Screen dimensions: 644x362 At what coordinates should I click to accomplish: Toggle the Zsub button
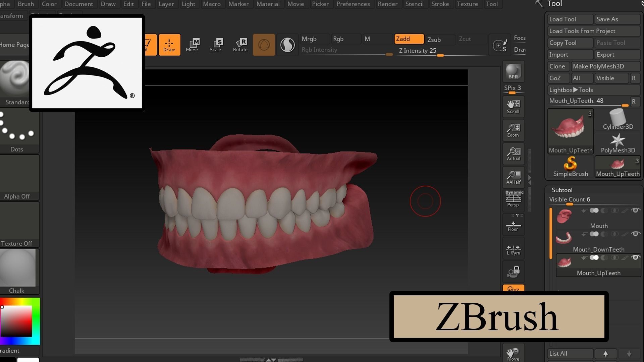[x=440, y=40]
